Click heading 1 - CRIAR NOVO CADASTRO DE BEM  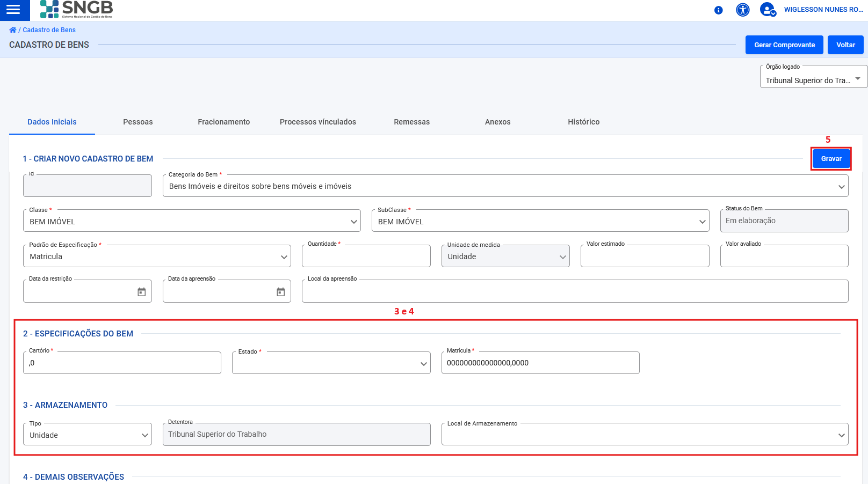pos(88,159)
